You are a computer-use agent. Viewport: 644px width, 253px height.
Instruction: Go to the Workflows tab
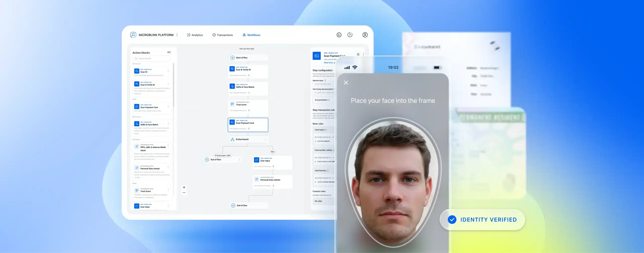pos(251,35)
